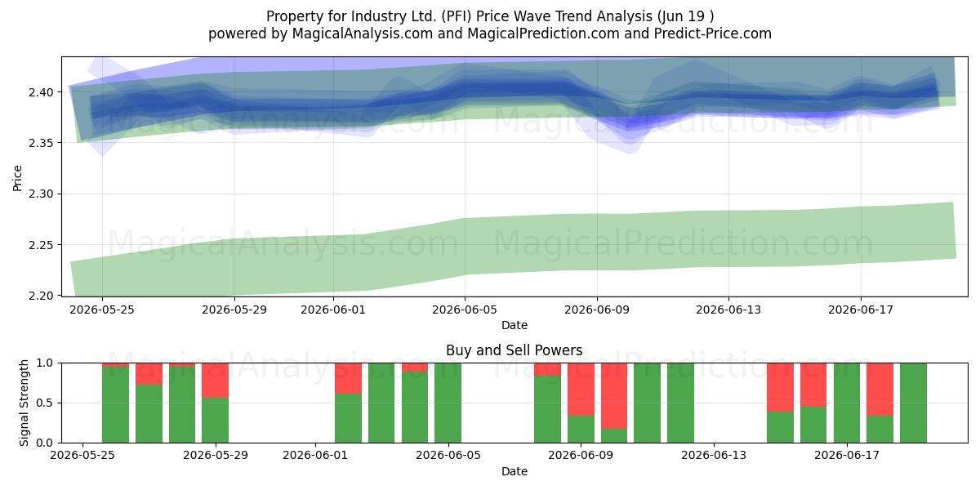980x490 pixels.
Task: Click the 2026-06-13 date on the price chart
Action: pos(728,310)
